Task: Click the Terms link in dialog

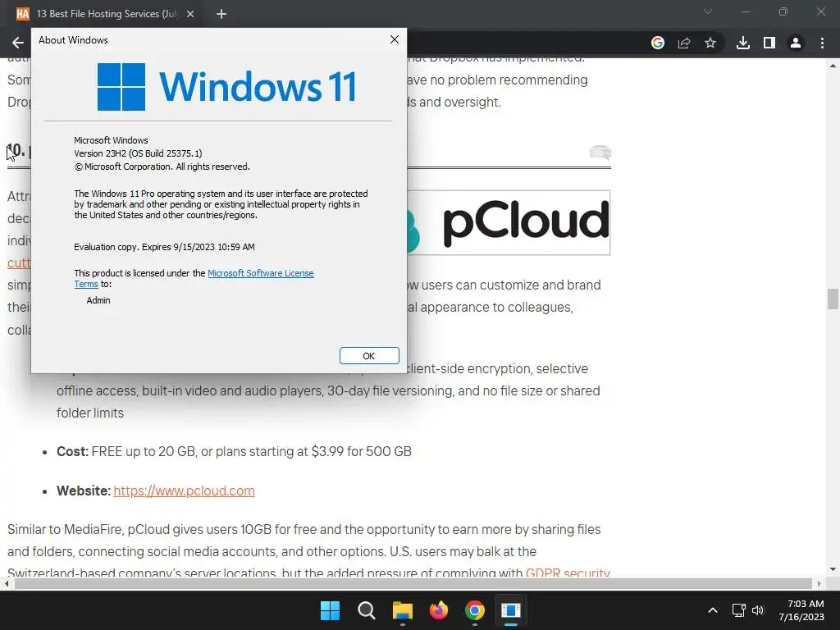Action: point(85,284)
